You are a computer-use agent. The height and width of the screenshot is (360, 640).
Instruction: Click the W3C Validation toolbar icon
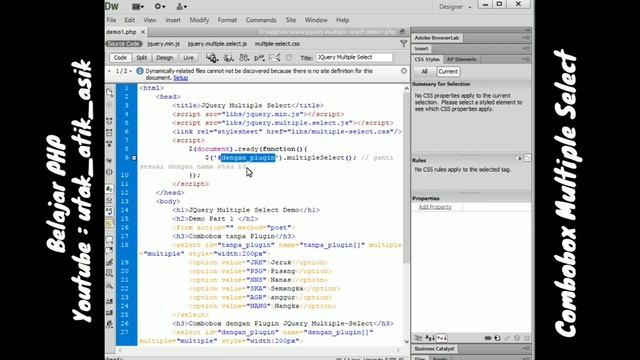[259, 58]
